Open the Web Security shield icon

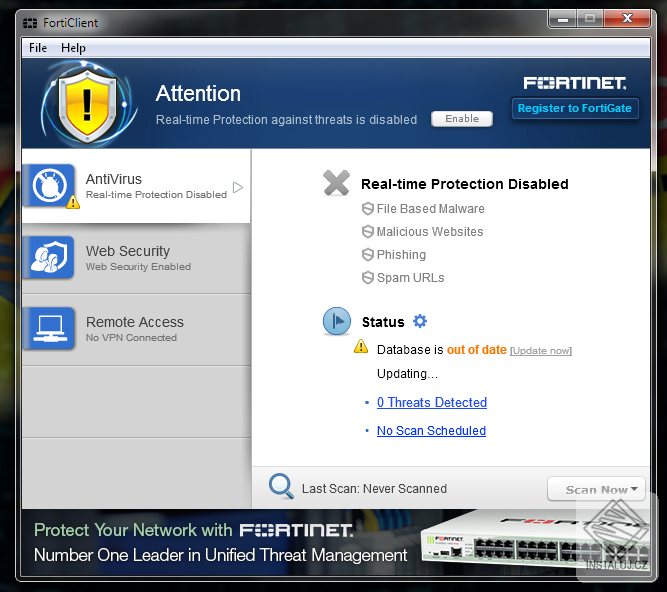50,257
